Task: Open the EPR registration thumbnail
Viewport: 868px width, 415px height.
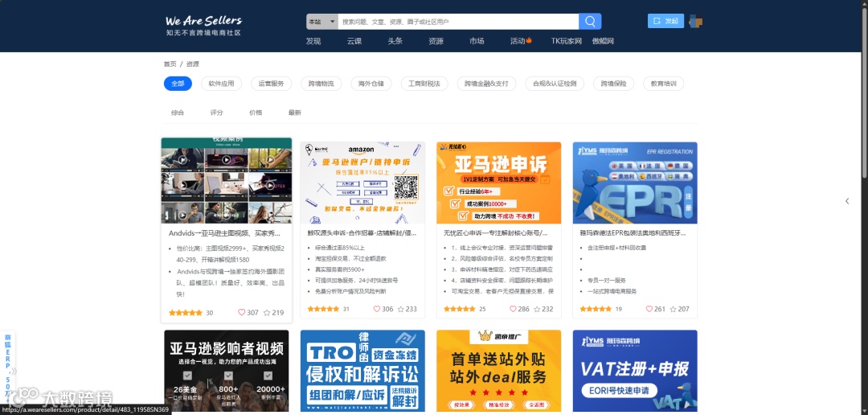Action: [x=635, y=183]
